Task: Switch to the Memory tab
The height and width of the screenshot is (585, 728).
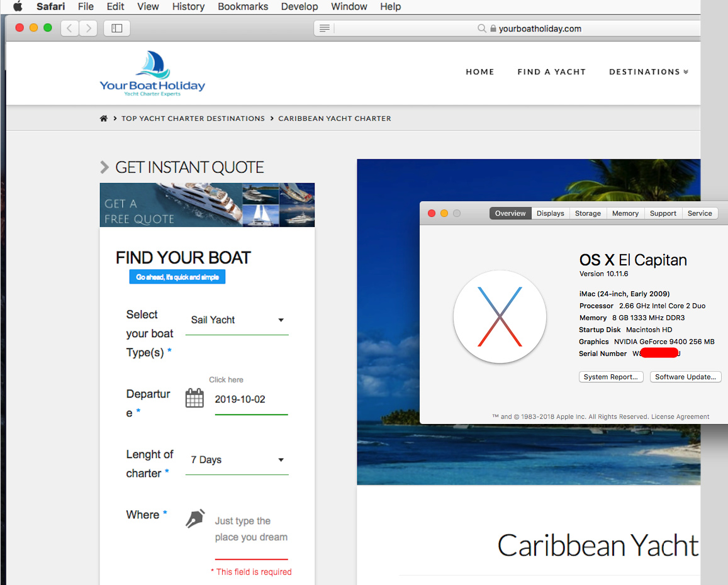Action: [x=625, y=213]
